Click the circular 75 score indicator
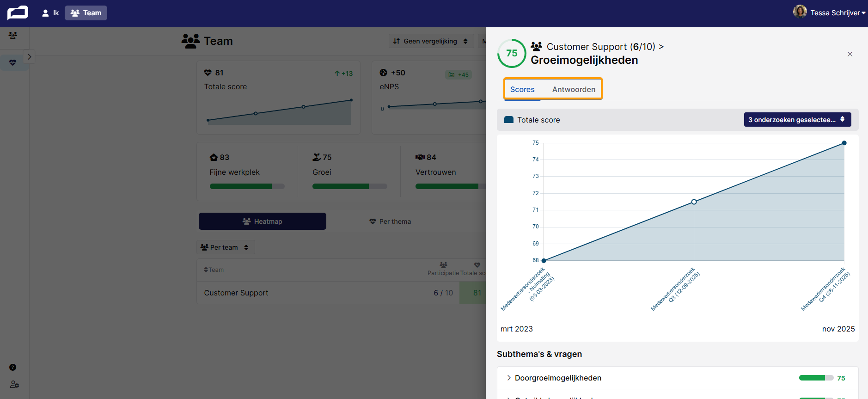 click(x=512, y=53)
